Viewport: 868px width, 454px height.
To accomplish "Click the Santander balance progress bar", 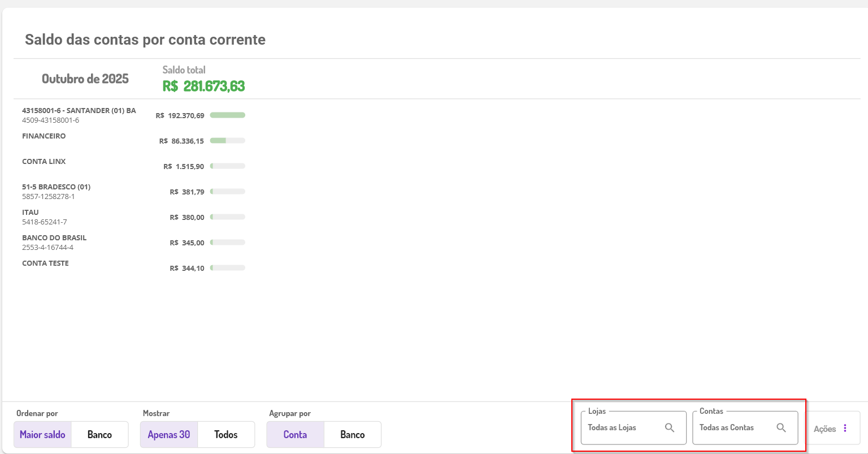I will (227, 115).
